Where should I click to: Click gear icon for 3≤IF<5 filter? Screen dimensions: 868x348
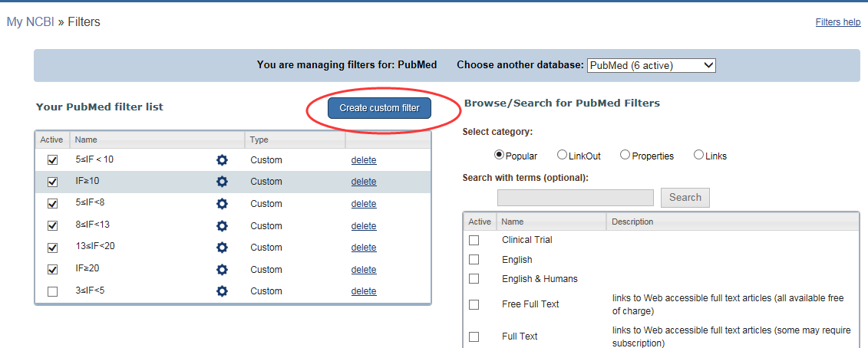pyautogui.click(x=222, y=291)
